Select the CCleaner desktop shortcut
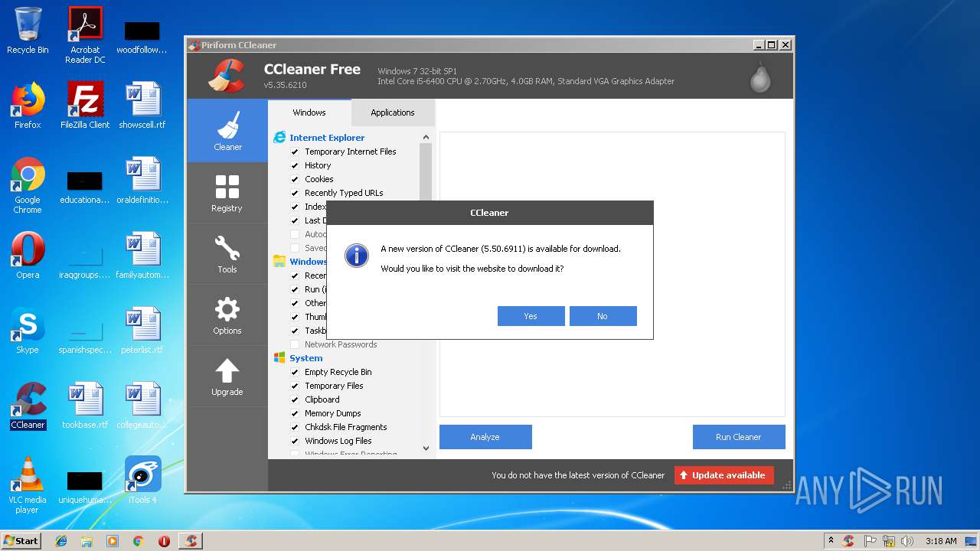The width and height of the screenshot is (980, 551). pyautogui.click(x=28, y=406)
